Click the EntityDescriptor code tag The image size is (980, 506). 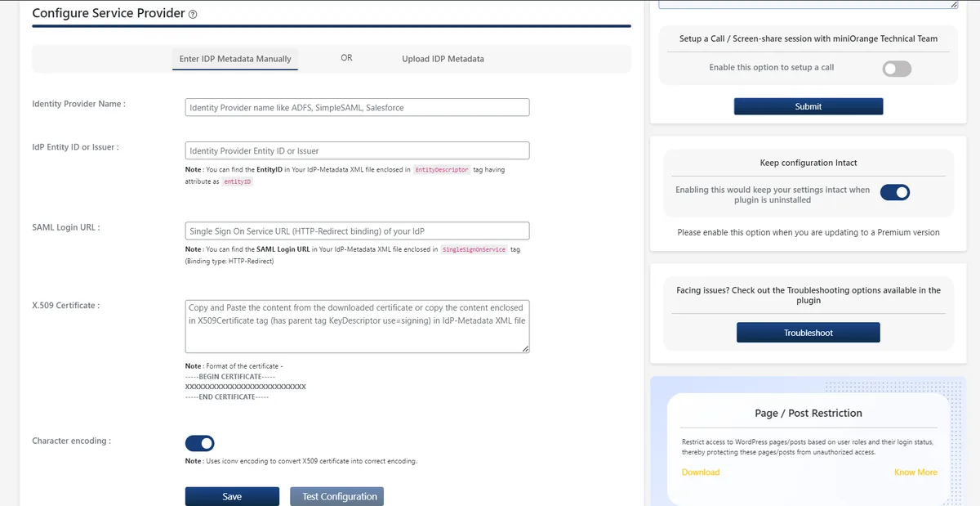(x=442, y=170)
